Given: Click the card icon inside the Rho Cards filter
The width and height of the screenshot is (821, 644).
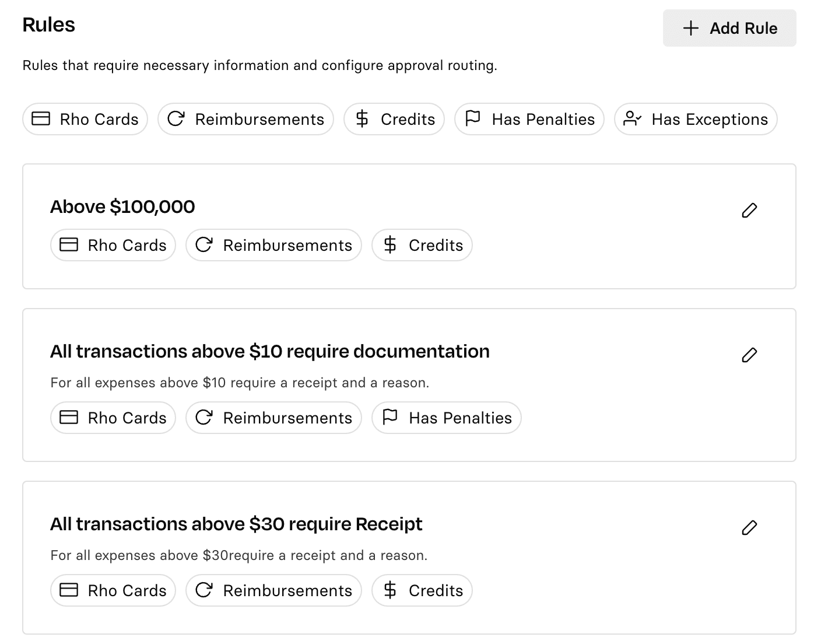Looking at the screenshot, I should (40, 119).
